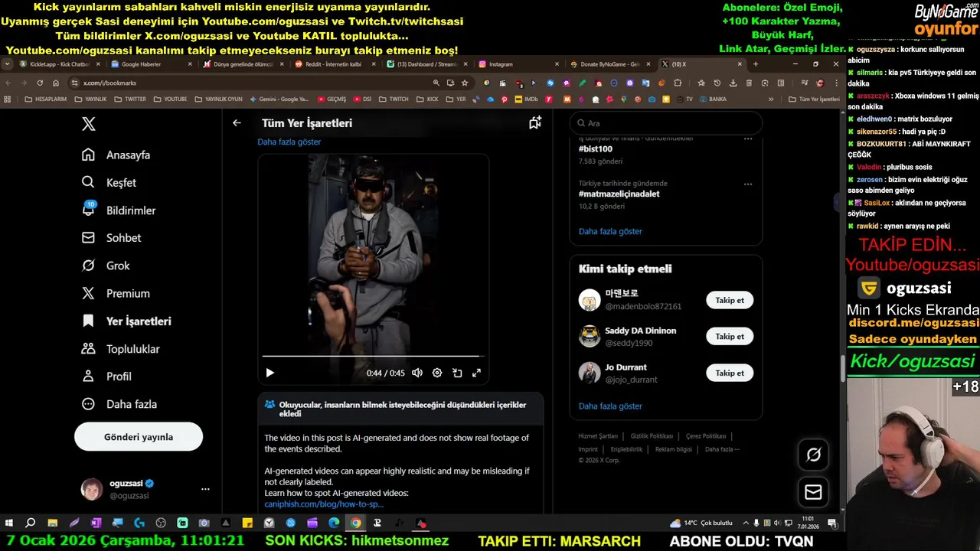Expand the Daha fazla sidebar menu
Viewport: 980px width, 551px height.
pos(119,404)
